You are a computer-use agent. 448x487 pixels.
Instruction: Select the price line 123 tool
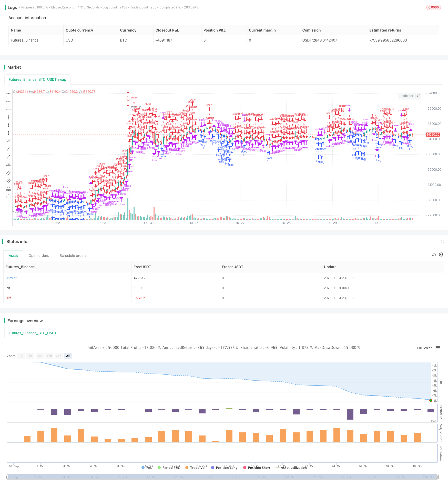(x=8, y=165)
